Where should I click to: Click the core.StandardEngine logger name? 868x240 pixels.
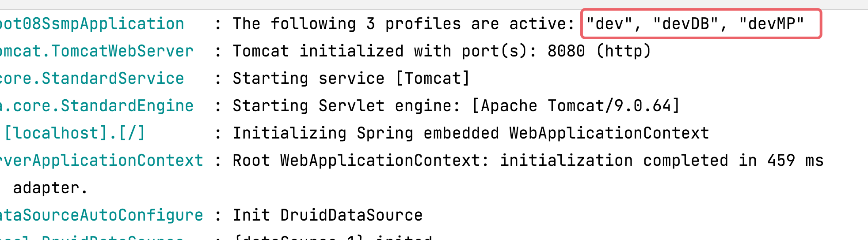coord(97,106)
